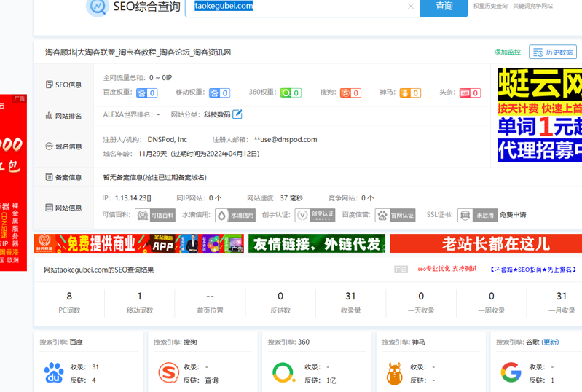Click 免费申请 for SSL certificate

click(513, 215)
